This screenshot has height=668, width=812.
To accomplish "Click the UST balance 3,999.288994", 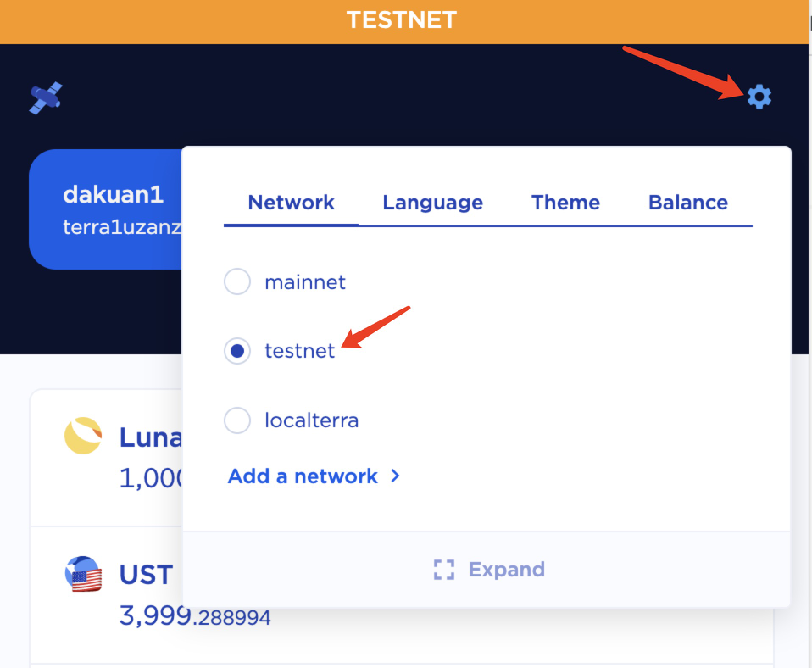I will [x=195, y=616].
